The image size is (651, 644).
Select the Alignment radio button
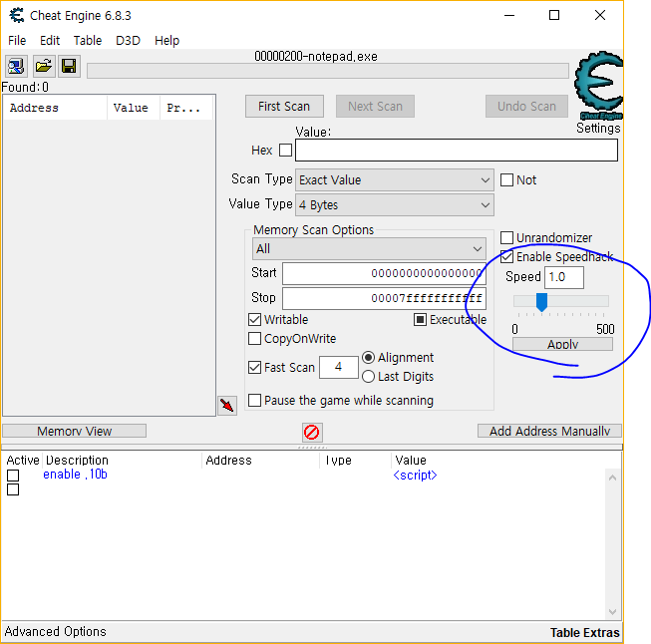point(368,358)
